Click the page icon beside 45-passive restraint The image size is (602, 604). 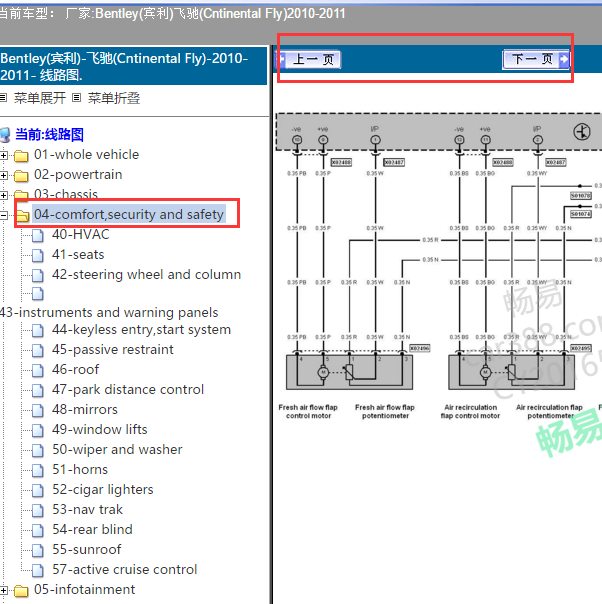pyautogui.click(x=37, y=350)
